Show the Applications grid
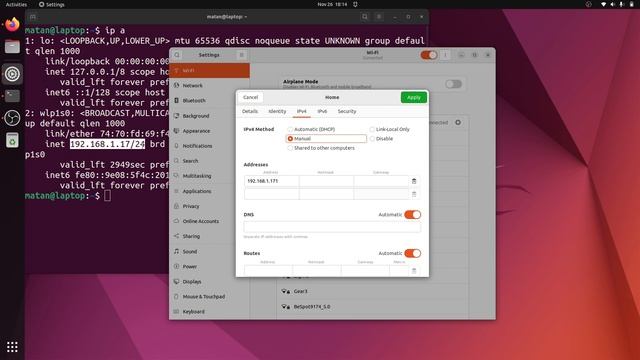640x360 pixels. point(12,347)
